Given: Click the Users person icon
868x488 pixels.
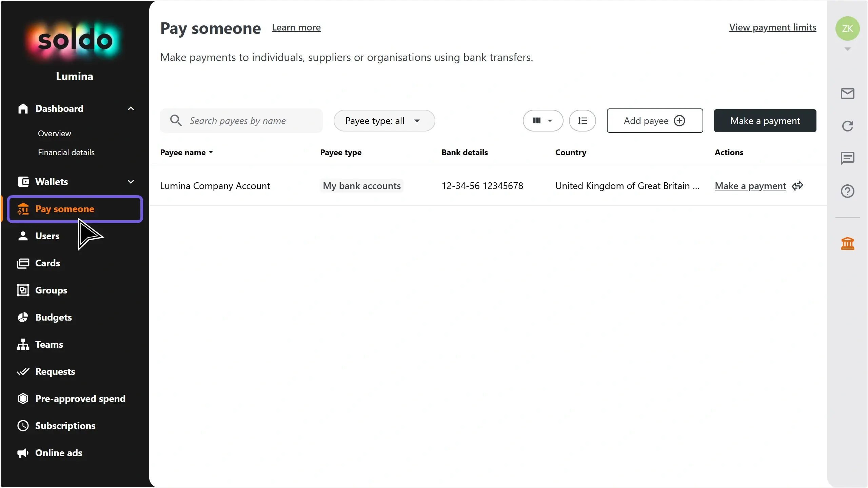Looking at the screenshot, I should coord(23,236).
